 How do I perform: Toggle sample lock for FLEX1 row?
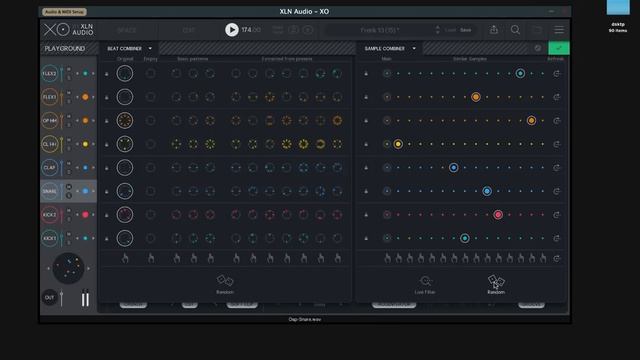coord(366,97)
